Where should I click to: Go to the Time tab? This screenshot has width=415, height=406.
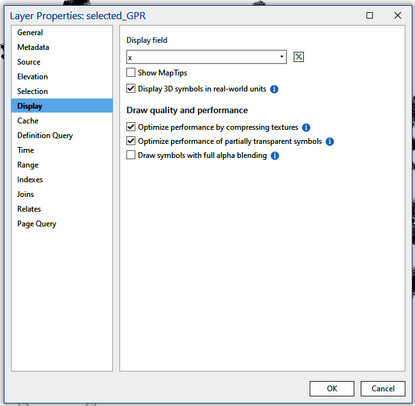(62, 150)
